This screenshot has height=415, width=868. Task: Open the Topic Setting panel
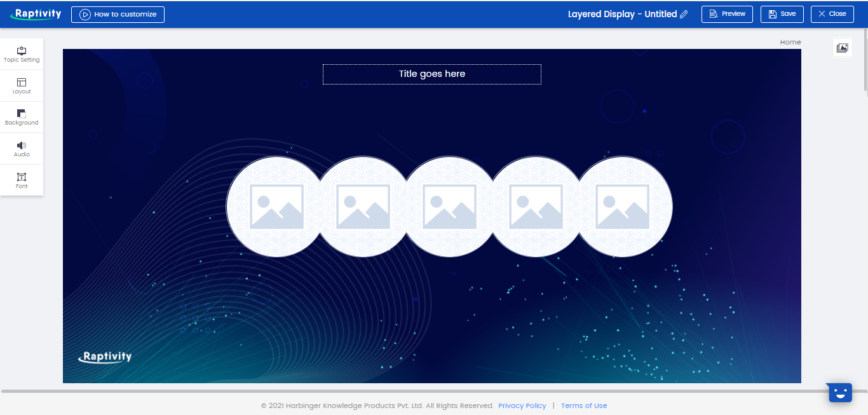[x=22, y=54]
